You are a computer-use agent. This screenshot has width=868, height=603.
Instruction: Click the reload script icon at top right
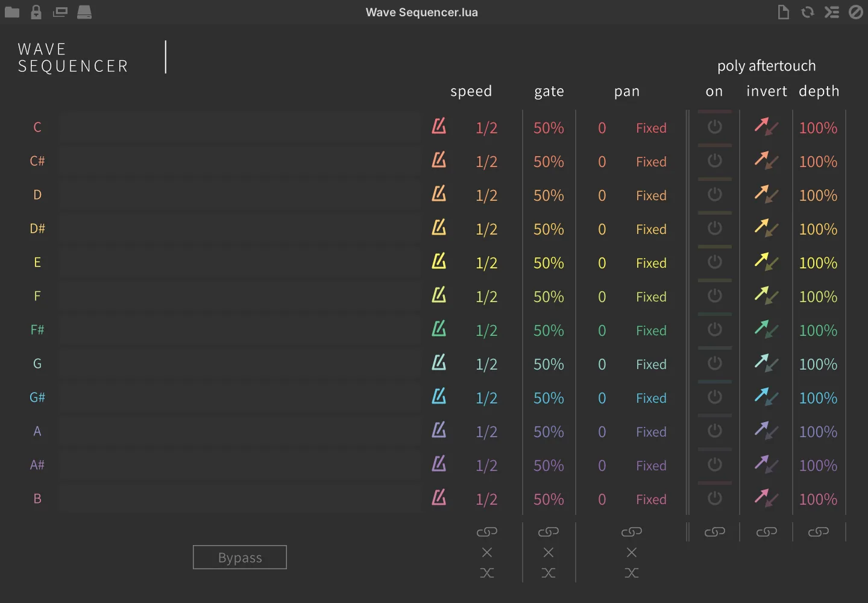click(x=808, y=12)
